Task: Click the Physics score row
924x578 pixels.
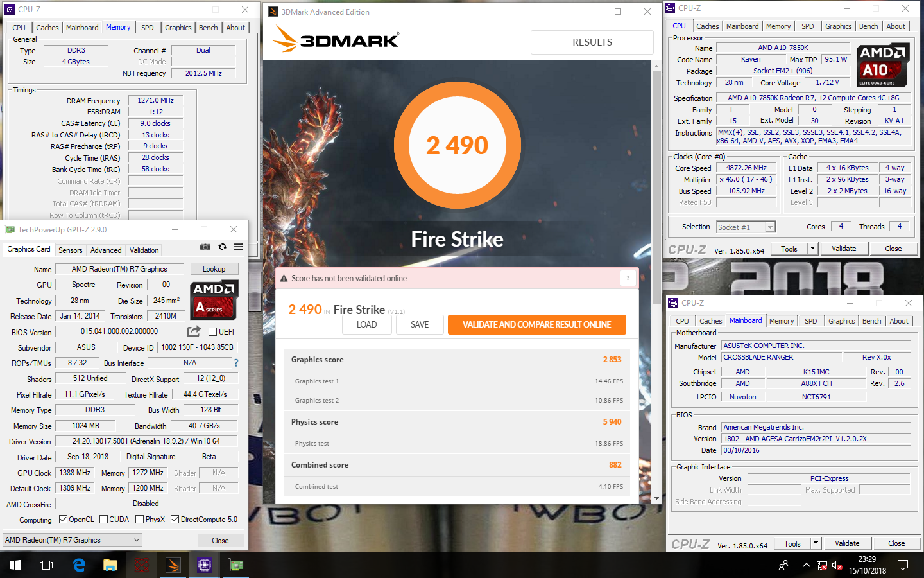Action: click(x=457, y=422)
